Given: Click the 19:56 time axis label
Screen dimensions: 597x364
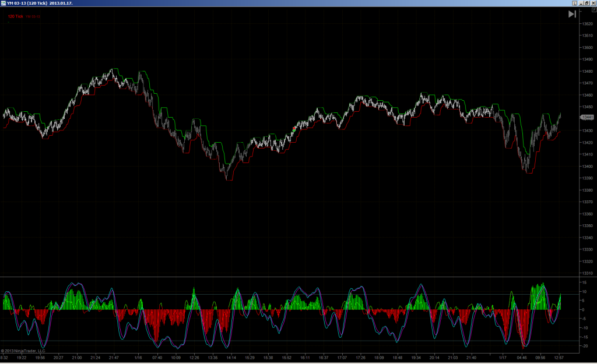Looking at the screenshot, I should [x=40, y=358].
